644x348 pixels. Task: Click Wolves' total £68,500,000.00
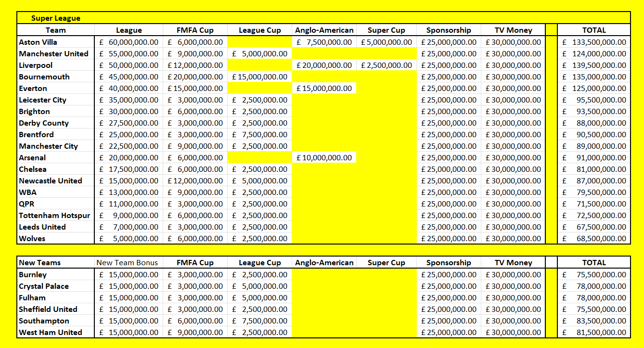coord(594,238)
